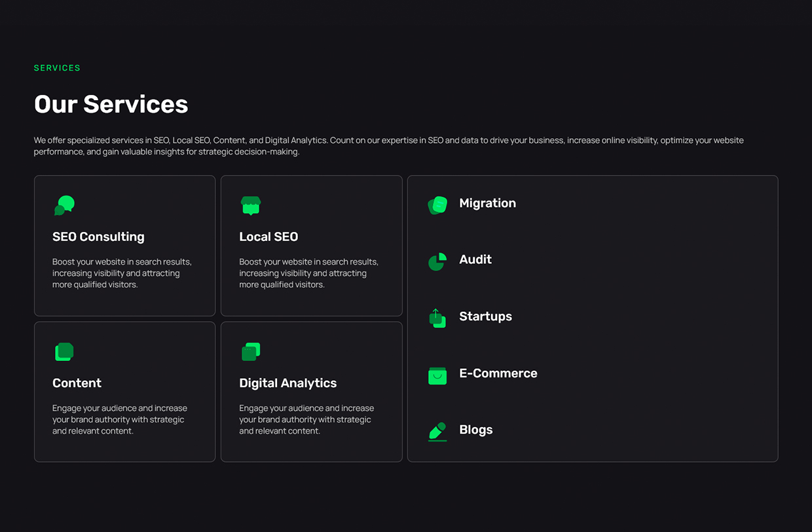812x532 pixels.
Task: Go to the Audit service
Action: click(475, 259)
